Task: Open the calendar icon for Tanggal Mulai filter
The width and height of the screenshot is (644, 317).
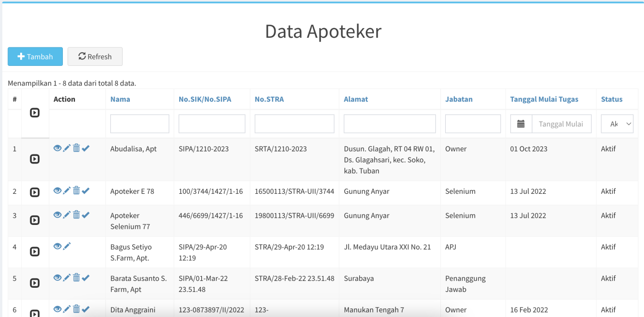Action: click(x=521, y=124)
